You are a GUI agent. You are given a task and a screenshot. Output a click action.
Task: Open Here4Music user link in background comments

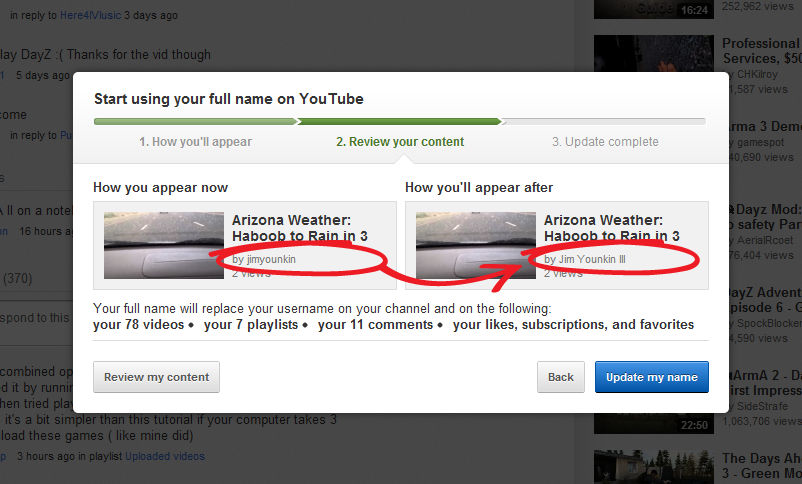point(91,15)
